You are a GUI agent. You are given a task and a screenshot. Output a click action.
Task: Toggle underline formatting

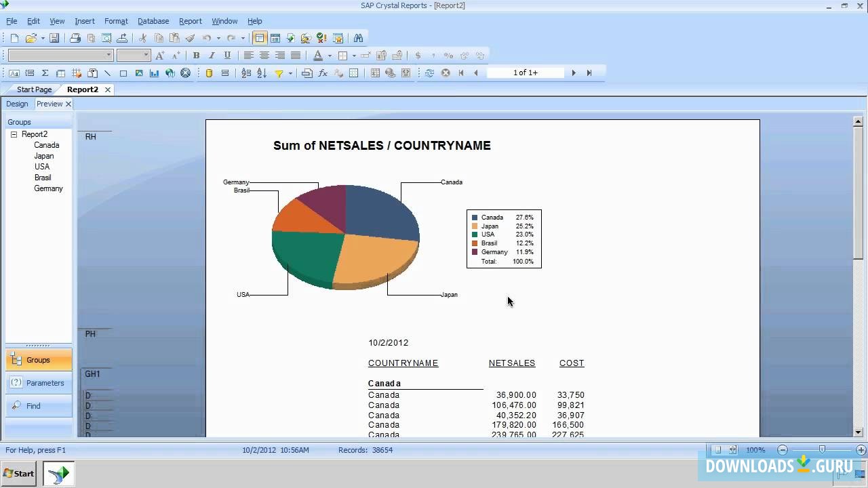[x=227, y=55]
